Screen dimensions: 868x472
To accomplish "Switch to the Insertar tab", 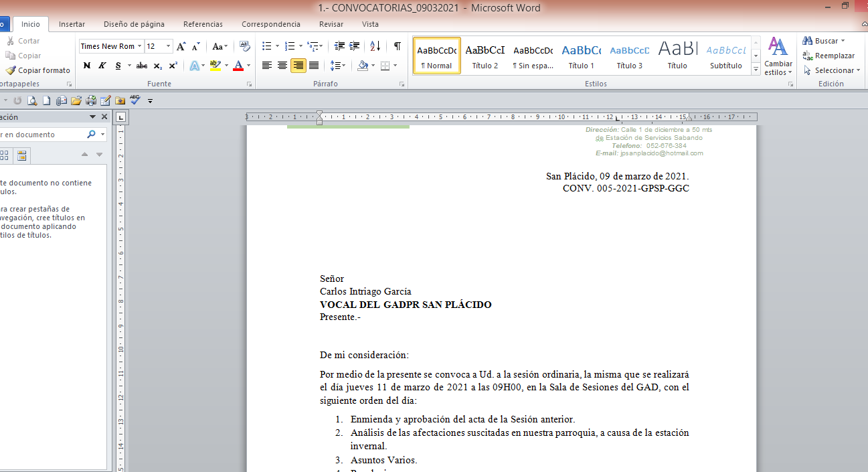I will point(72,24).
